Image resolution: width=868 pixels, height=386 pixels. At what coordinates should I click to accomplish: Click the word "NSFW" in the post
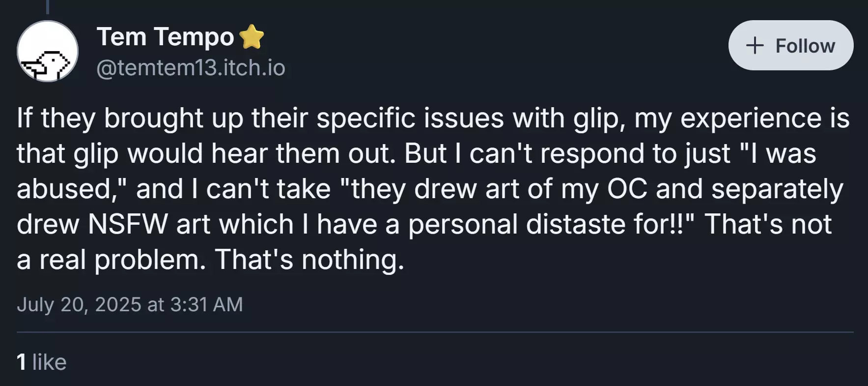tap(128, 224)
